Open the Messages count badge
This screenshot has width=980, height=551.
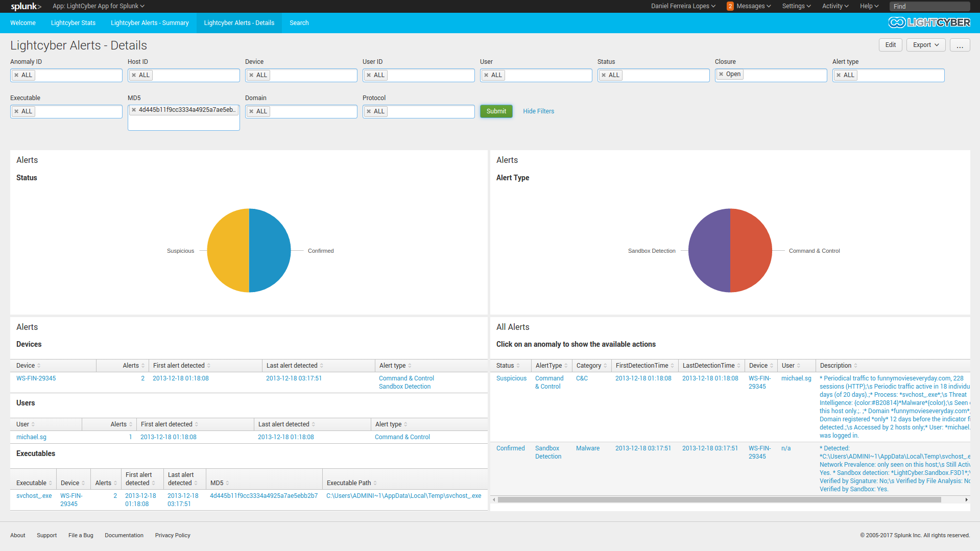[x=730, y=6]
